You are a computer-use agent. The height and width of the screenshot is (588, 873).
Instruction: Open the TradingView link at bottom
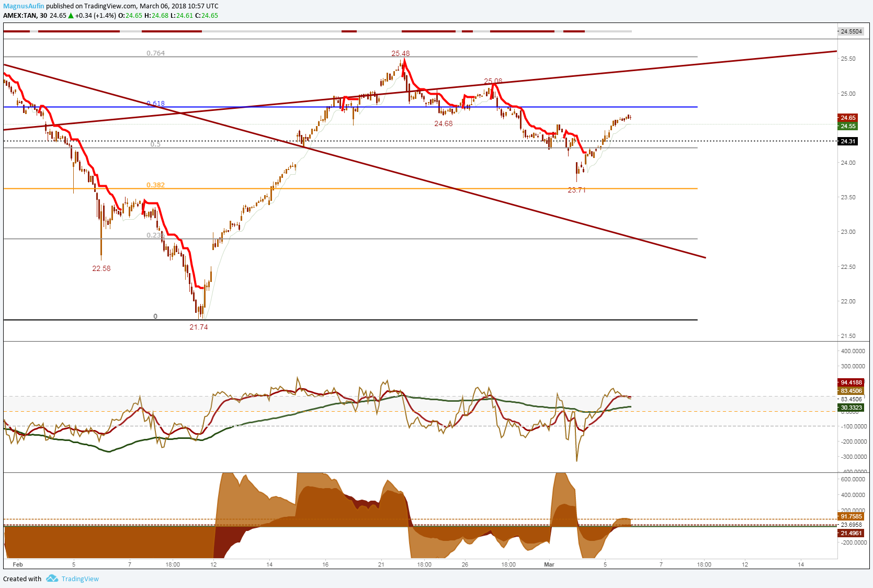(80, 579)
